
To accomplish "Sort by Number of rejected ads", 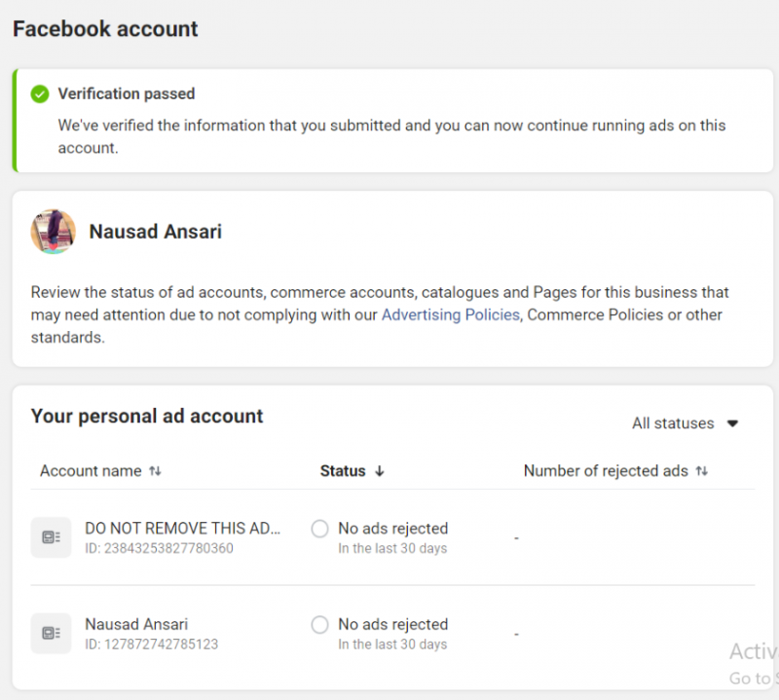I will point(701,471).
